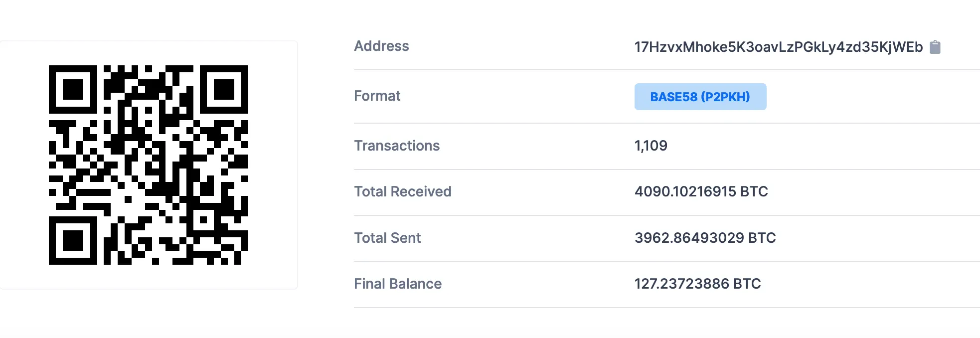Click the center of the QR code
Image resolution: width=980 pixels, height=338 pixels.
[149, 165]
